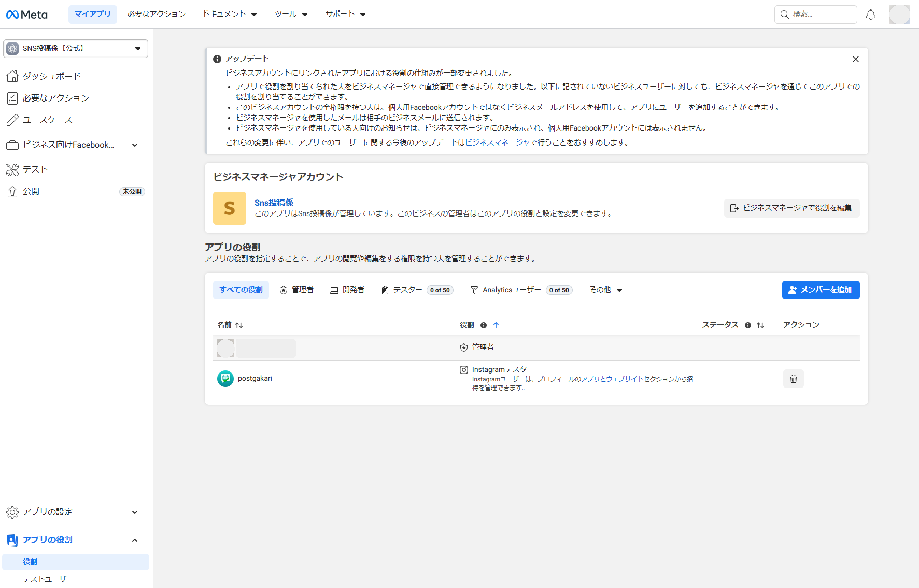Click the postgakari avatar icon
The image size is (919, 588).
tap(225, 379)
